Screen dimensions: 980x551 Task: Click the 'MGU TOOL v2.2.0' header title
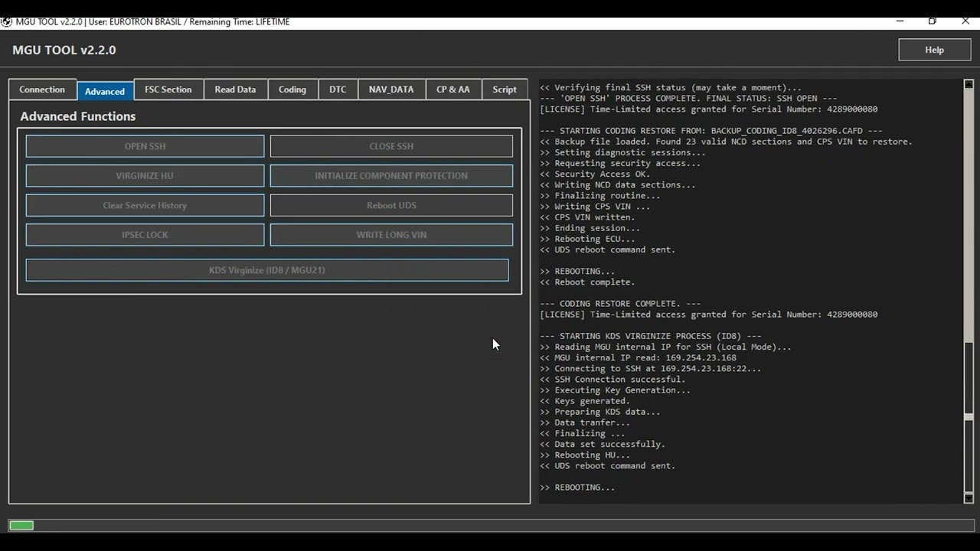tap(64, 51)
